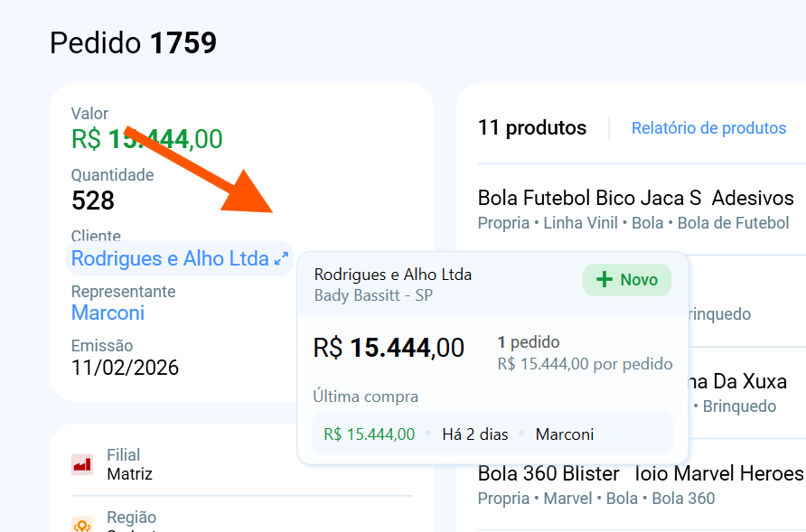Click the green plus Novo button
The height and width of the screenshot is (532, 806).
tap(627, 280)
